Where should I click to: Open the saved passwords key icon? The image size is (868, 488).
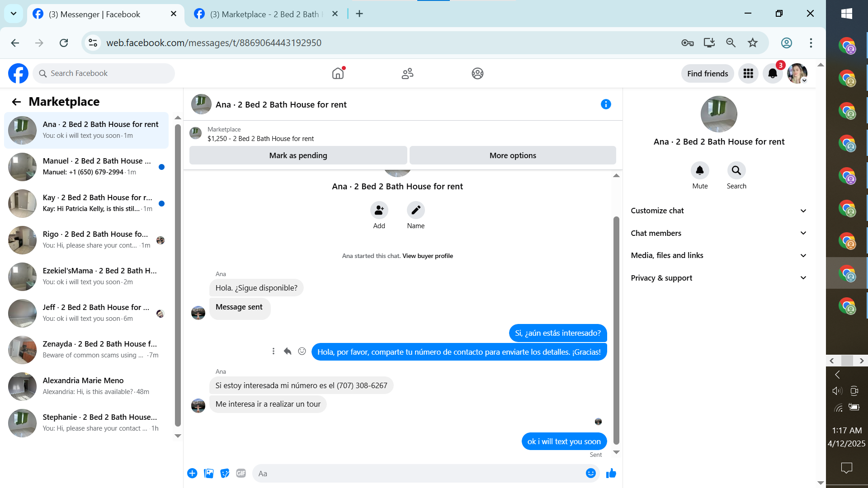pos(688,42)
